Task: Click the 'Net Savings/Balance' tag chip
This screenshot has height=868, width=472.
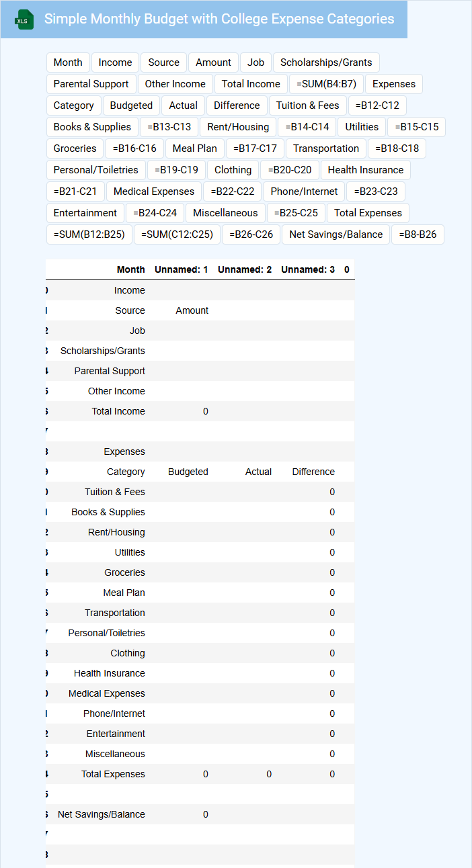Action: pos(336,234)
